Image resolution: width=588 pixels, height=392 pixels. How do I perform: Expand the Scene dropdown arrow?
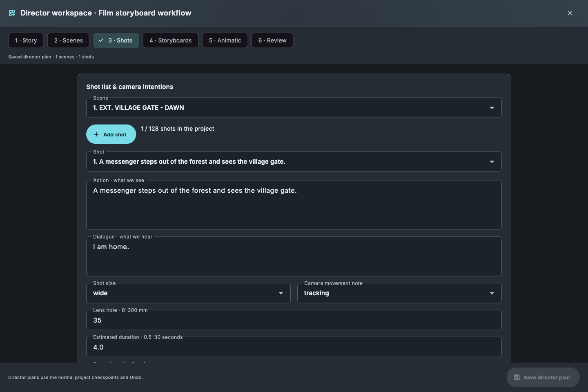[492, 108]
